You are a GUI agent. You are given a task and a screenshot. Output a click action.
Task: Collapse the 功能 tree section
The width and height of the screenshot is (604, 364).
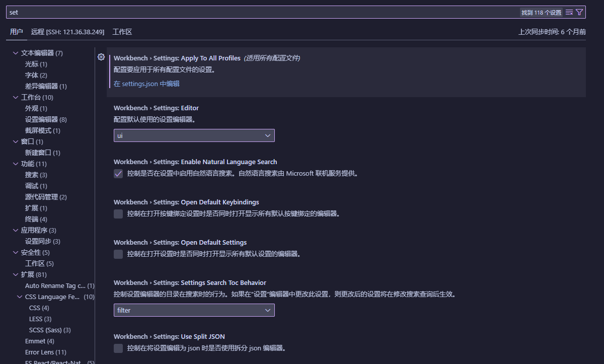(16, 164)
